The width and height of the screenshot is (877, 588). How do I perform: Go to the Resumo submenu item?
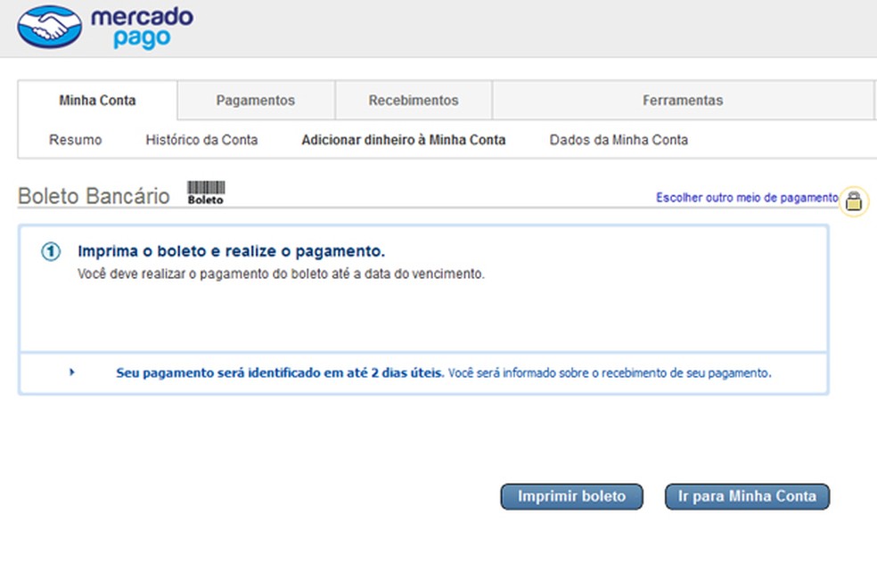point(76,140)
